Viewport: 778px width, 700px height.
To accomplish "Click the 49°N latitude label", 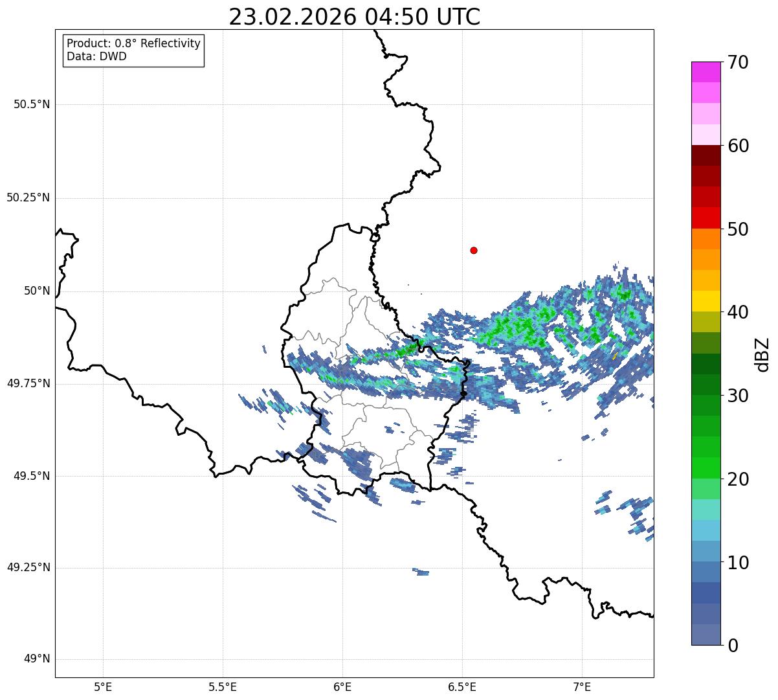I will (x=37, y=659).
